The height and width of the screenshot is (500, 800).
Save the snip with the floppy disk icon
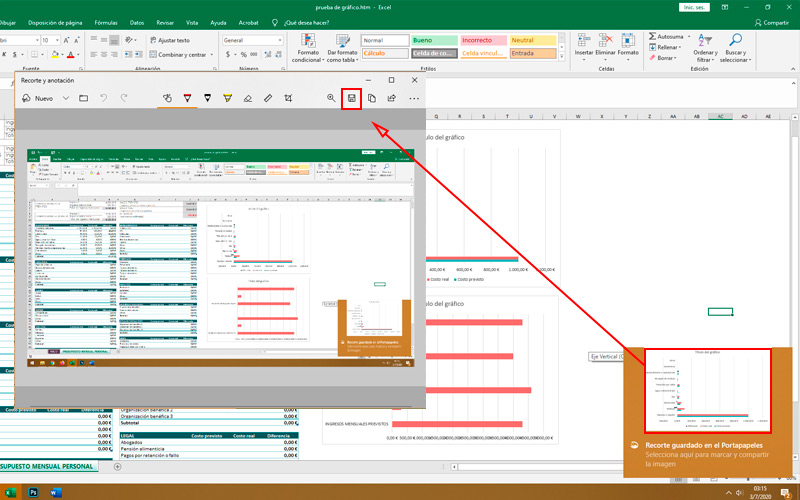tap(352, 98)
